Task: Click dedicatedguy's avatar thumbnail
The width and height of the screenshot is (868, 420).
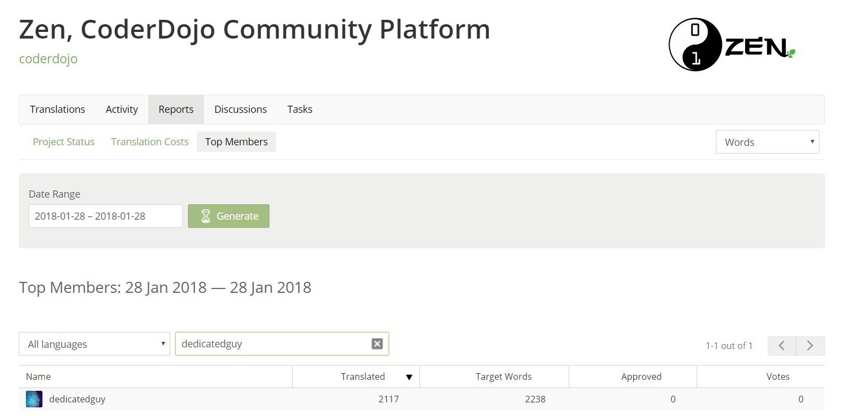Action: click(x=34, y=399)
